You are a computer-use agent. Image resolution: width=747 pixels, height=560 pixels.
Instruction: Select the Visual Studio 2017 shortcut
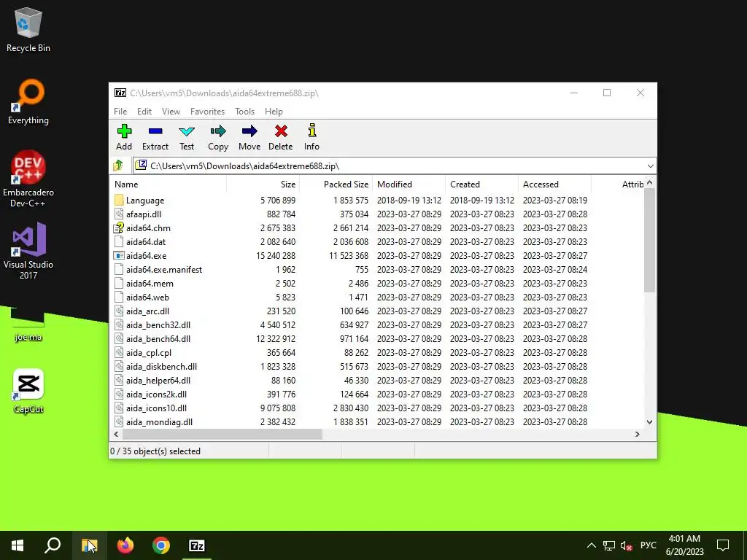click(x=28, y=252)
